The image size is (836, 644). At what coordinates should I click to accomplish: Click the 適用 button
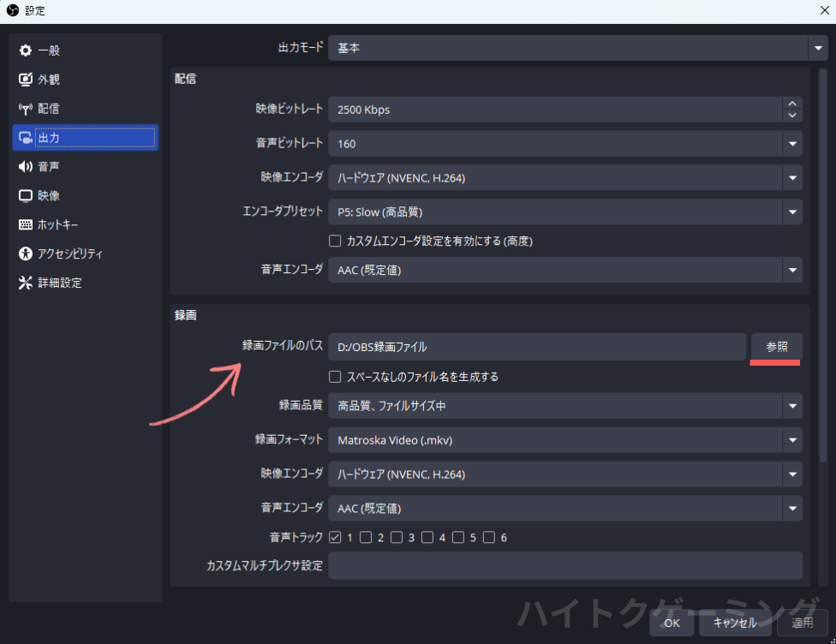point(803,623)
